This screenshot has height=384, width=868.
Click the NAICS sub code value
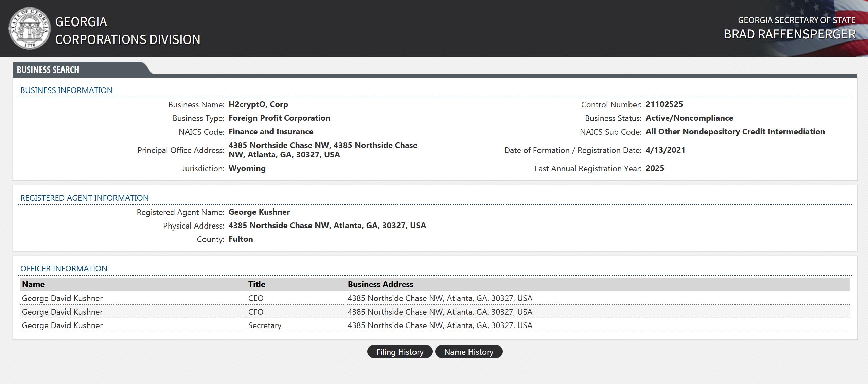(x=735, y=132)
